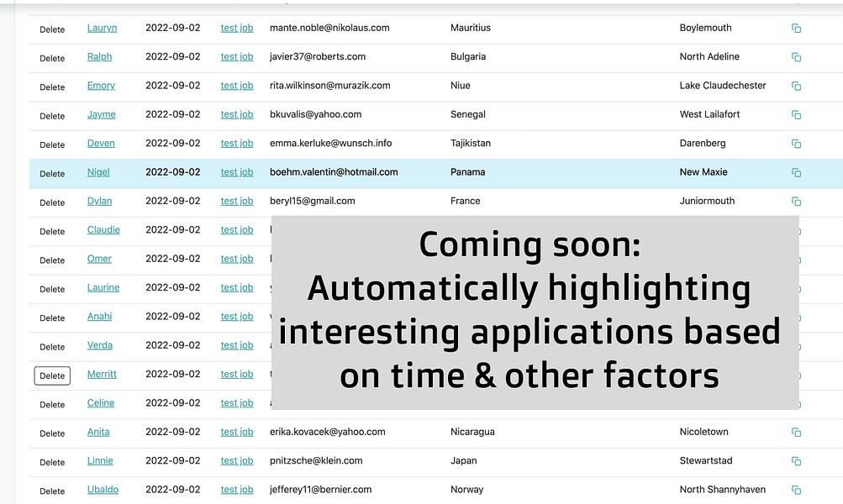Open applicant Emory's profile link

pos(101,86)
